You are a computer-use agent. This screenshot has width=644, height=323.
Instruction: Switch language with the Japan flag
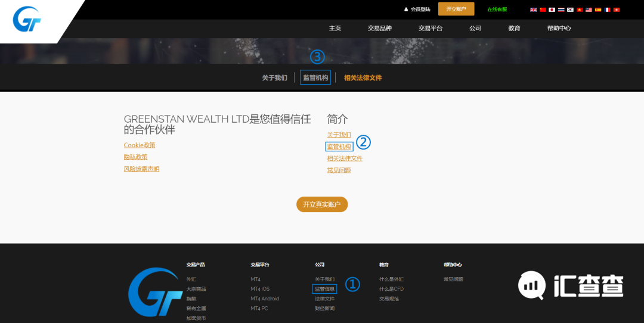pos(552,10)
